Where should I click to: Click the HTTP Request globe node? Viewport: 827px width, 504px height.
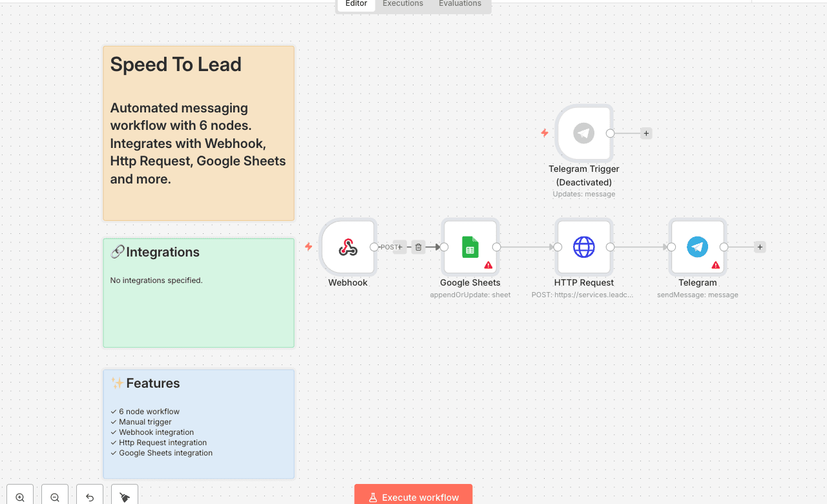pyautogui.click(x=583, y=247)
